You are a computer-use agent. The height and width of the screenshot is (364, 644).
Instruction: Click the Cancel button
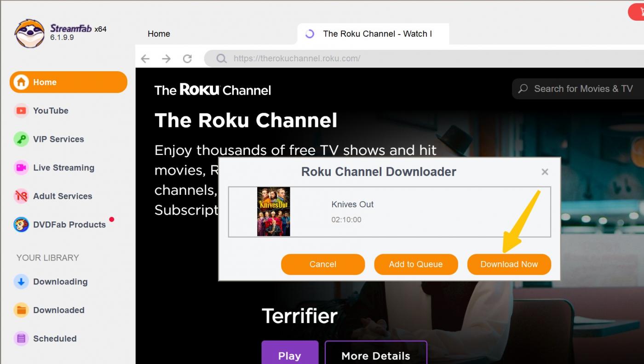pyautogui.click(x=323, y=264)
